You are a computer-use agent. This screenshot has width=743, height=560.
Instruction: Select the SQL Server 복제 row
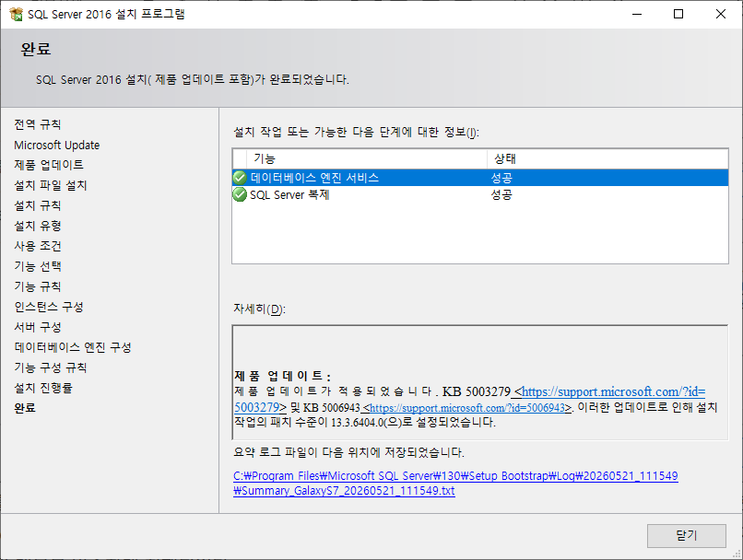click(x=480, y=194)
